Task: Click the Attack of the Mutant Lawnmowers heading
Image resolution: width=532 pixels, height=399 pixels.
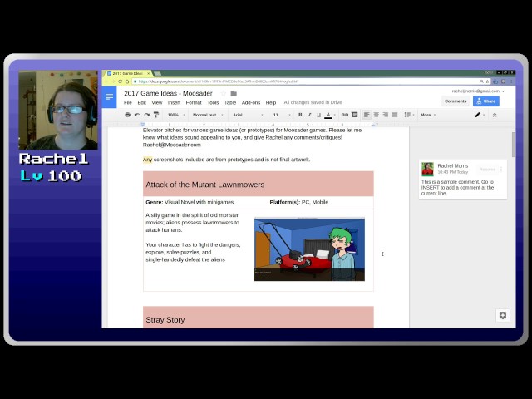Action: (x=205, y=185)
